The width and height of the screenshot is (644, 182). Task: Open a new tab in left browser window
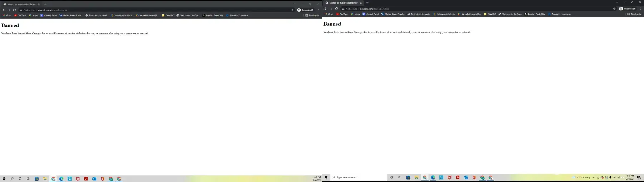45,4
